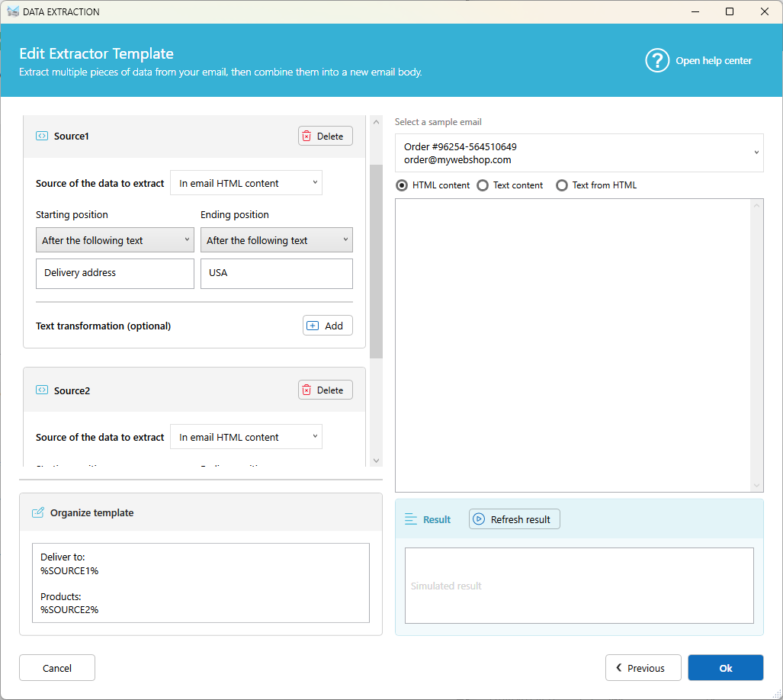Open Source1 data source dropdown

(246, 183)
